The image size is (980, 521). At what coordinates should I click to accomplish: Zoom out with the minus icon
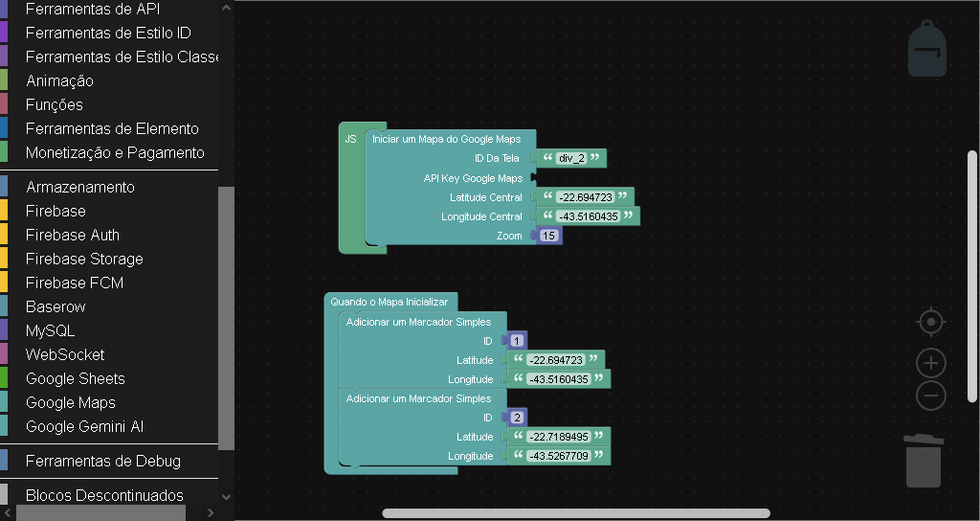(931, 396)
